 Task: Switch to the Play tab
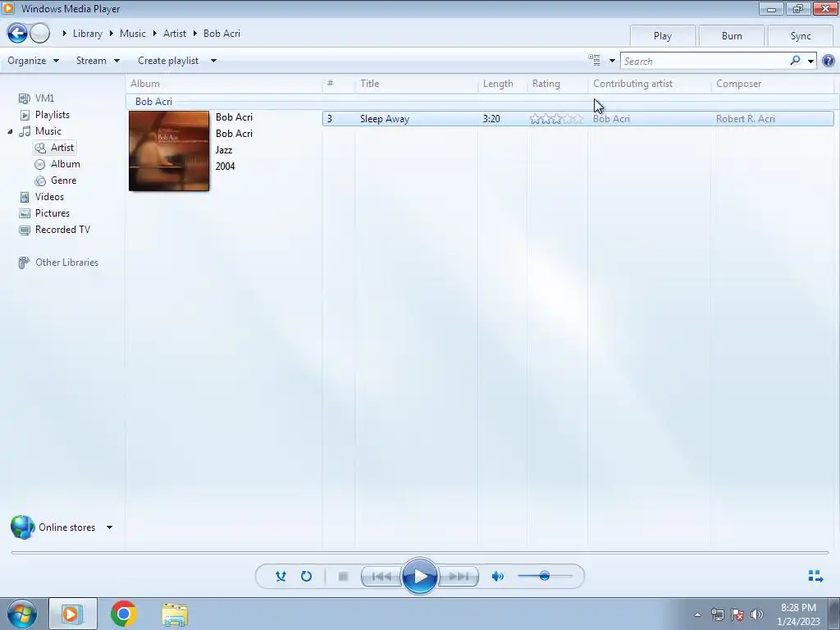coord(663,36)
